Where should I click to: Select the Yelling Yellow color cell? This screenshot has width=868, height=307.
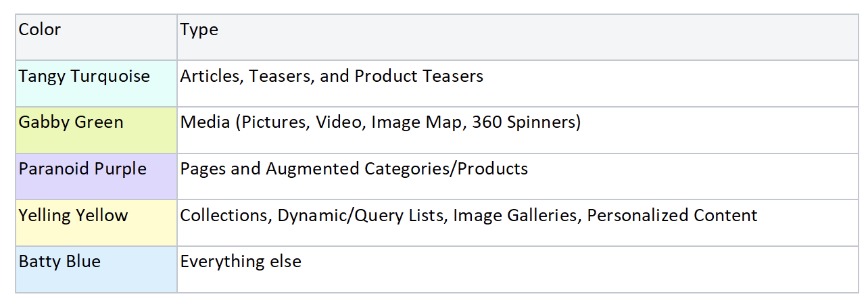tap(97, 223)
